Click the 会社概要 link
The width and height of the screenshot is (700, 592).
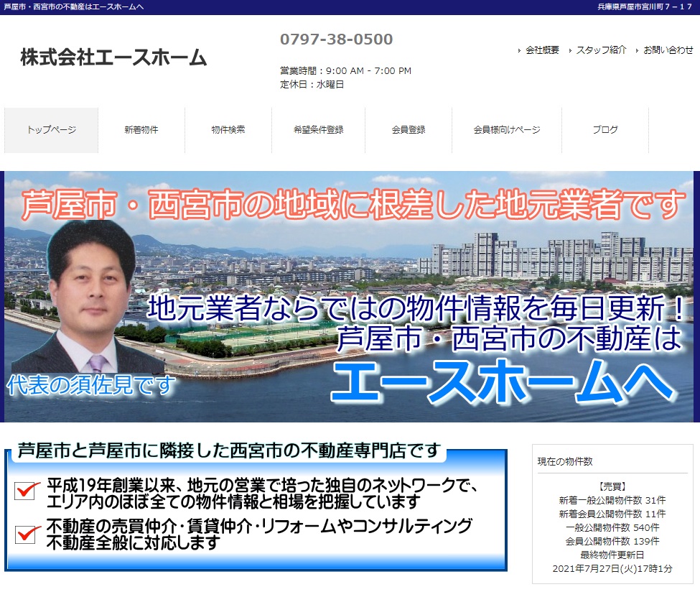(542, 50)
